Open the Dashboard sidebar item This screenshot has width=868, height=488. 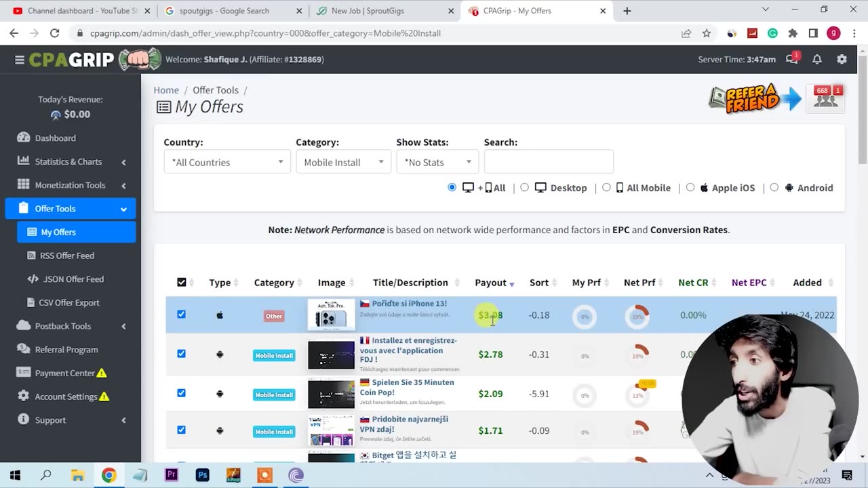click(71, 138)
